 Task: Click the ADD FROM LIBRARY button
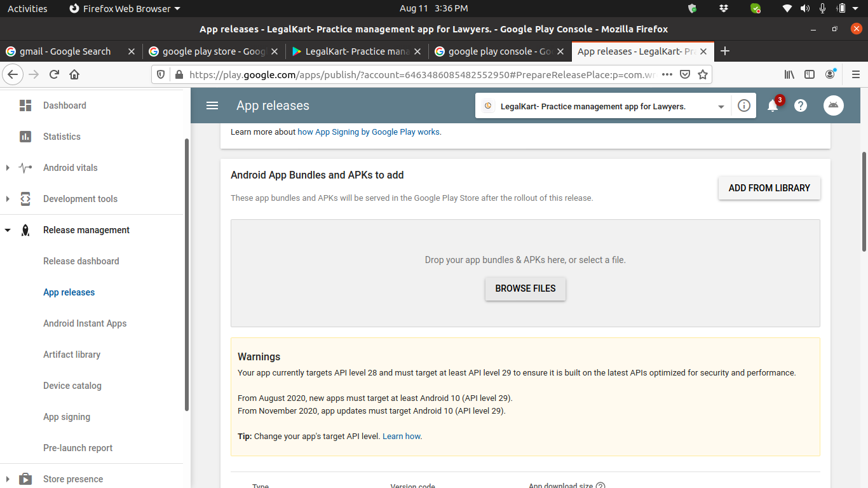coord(769,188)
